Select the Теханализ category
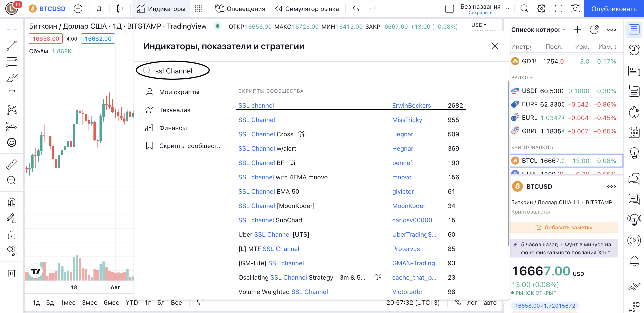Screen dimensions: 644x313 [x=179, y=110]
